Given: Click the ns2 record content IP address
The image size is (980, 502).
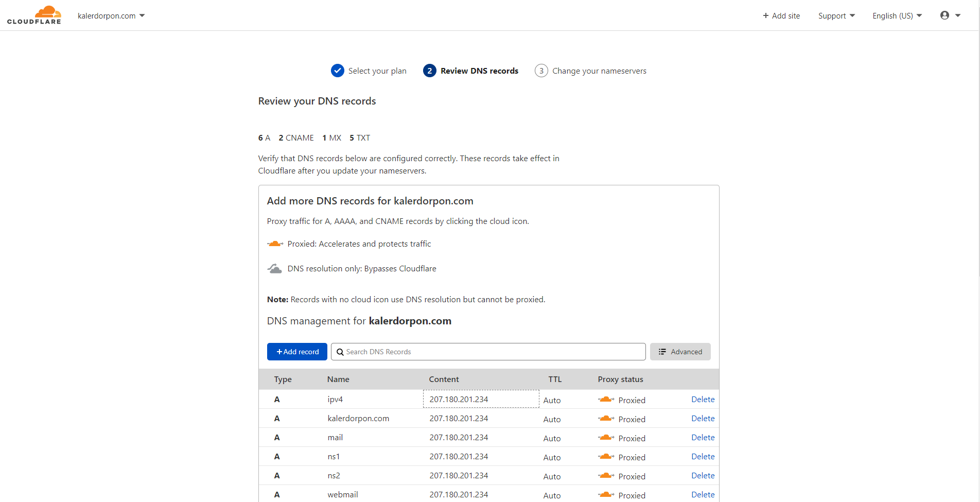Looking at the screenshot, I should click(459, 476).
